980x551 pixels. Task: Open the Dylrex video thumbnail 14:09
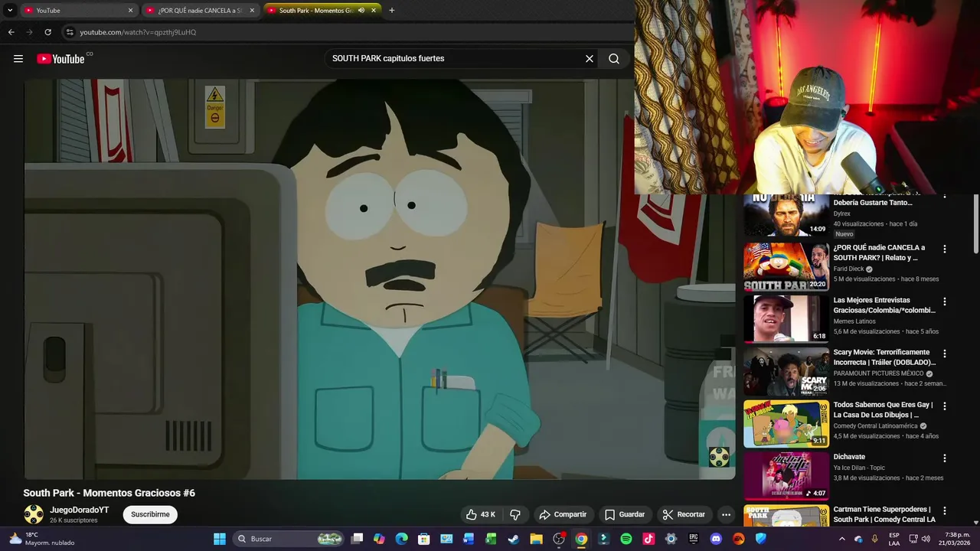click(786, 215)
